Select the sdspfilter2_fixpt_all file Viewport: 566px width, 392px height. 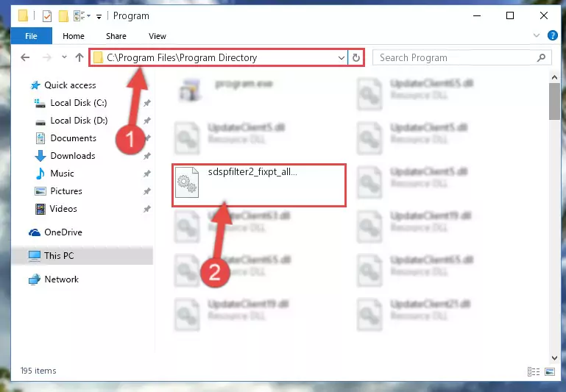pyautogui.click(x=259, y=185)
